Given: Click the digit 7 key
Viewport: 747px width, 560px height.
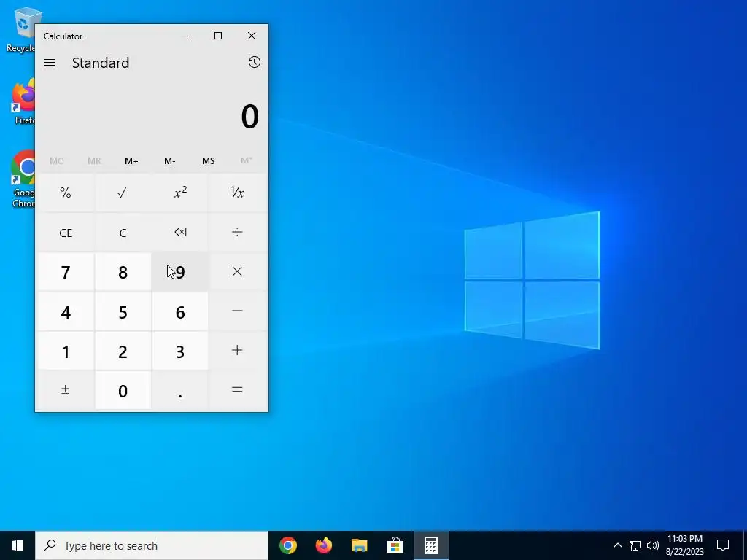Looking at the screenshot, I should pos(66,272).
